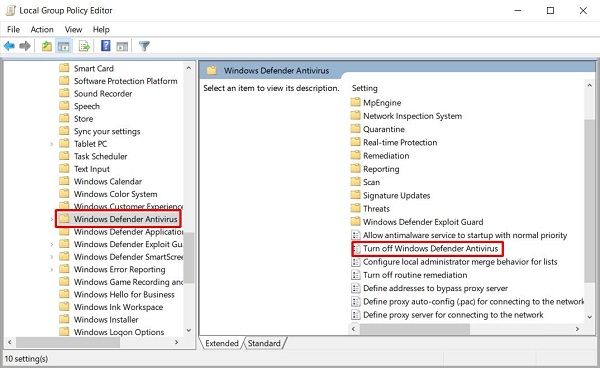Click the Back arrow toolbar icon
The width and height of the screenshot is (600, 368).
9,46
